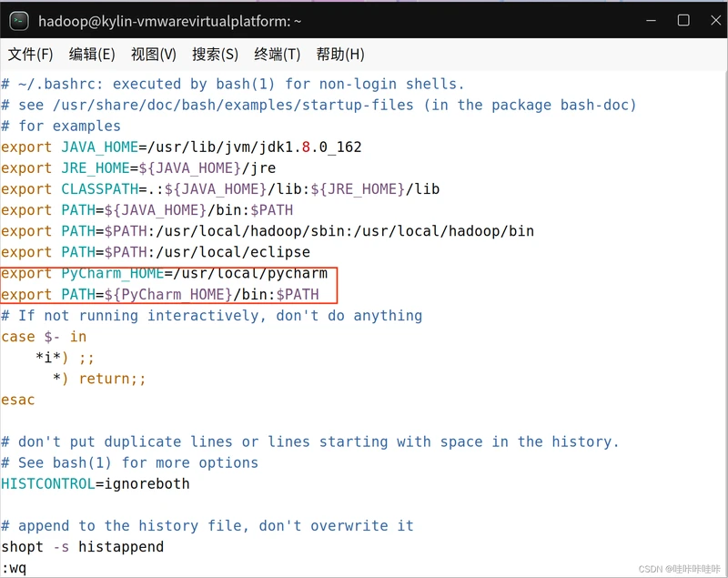Viewport: 728px width, 578px height.
Task: Open the 文件(F) menu
Action: coord(30,54)
